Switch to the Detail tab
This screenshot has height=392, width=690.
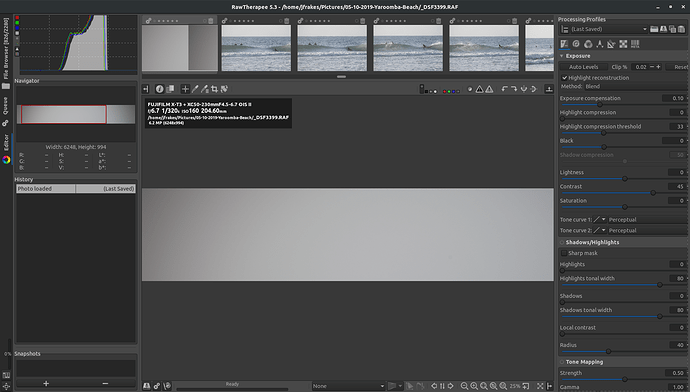point(576,44)
